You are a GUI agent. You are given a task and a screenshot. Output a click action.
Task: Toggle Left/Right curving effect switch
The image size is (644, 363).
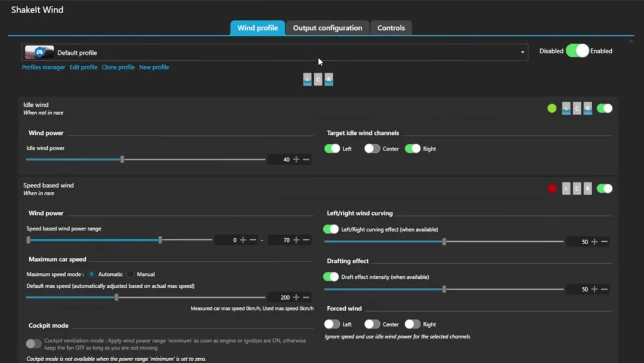pyautogui.click(x=331, y=229)
